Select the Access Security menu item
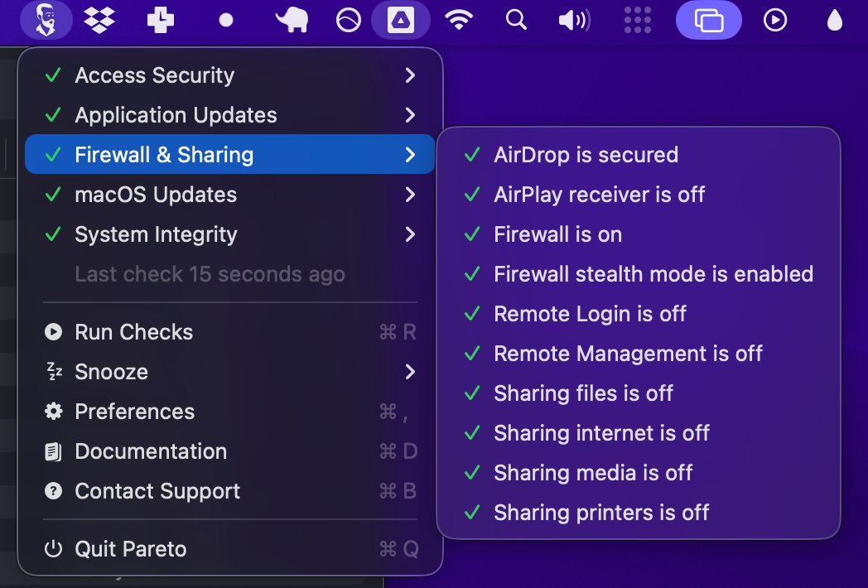Screen dimensions: 868x588 coord(229,75)
